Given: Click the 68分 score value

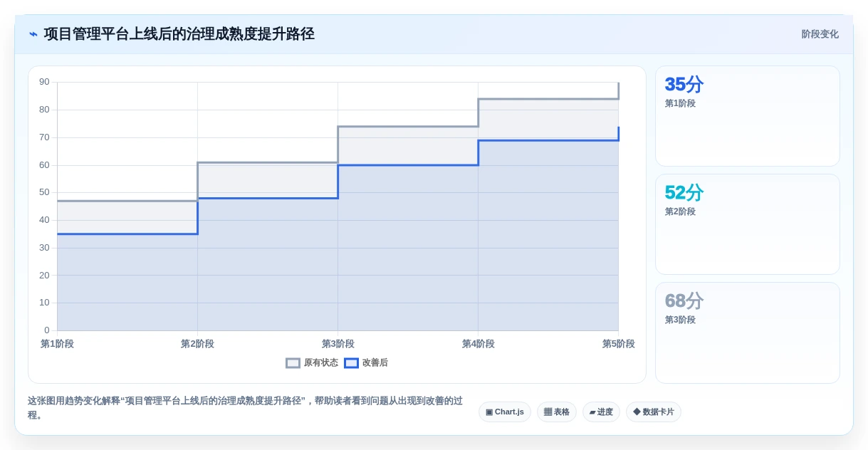Looking at the screenshot, I should pos(684,301).
